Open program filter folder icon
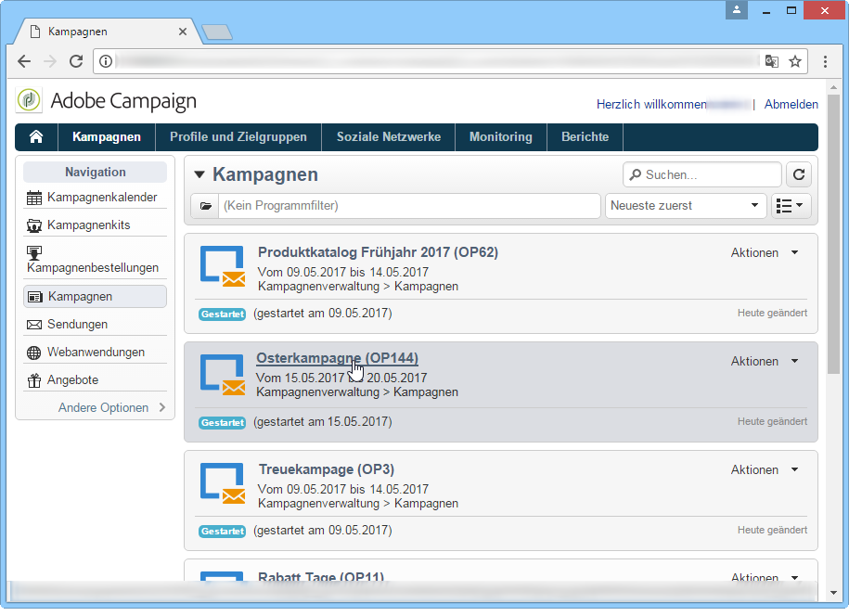 tap(205, 206)
